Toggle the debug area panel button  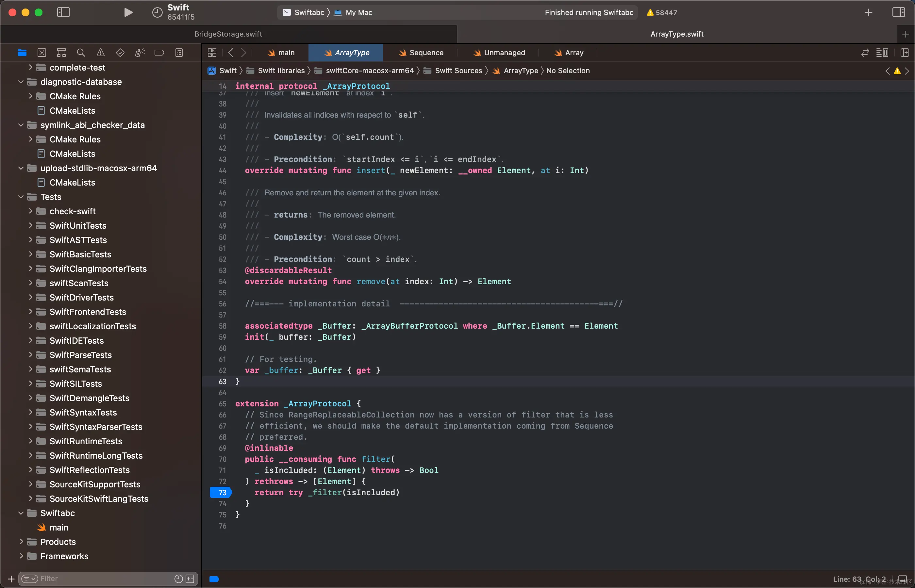[903, 579]
